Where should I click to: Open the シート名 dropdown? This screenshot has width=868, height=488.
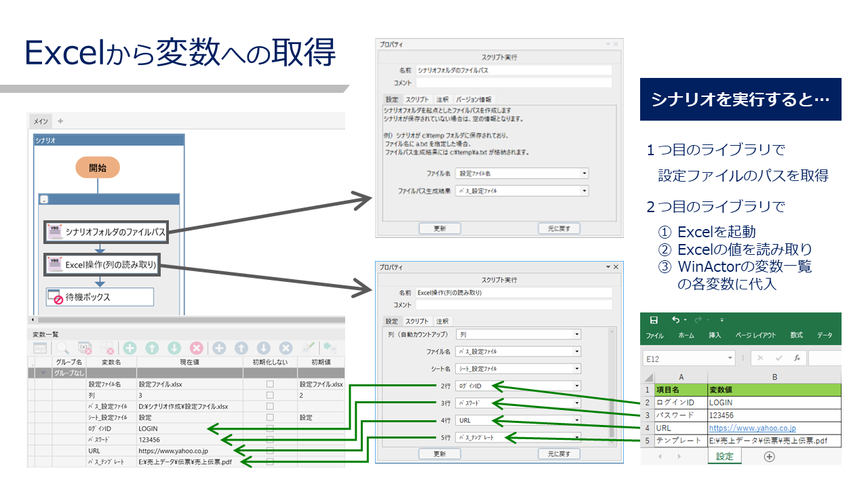(576, 368)
